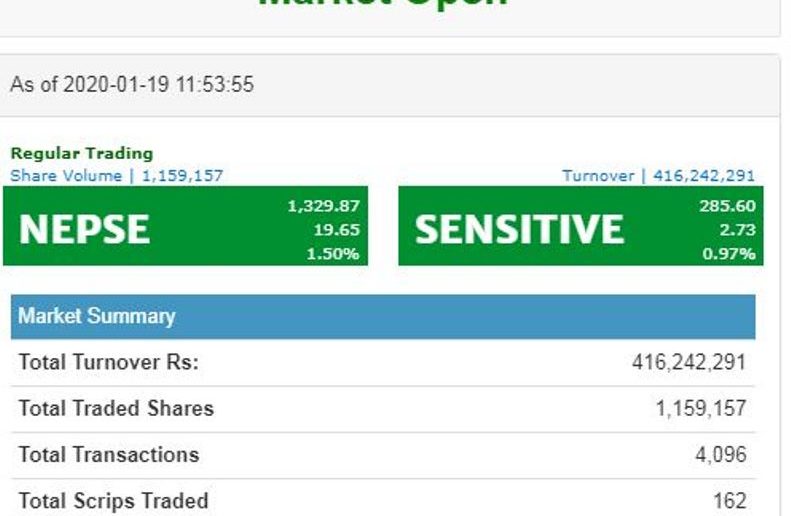This screenshot has width=791, height=516.
Task: Click the NEPSE point change 19.65
Action: pyautogui.click(x=336, y=230)
